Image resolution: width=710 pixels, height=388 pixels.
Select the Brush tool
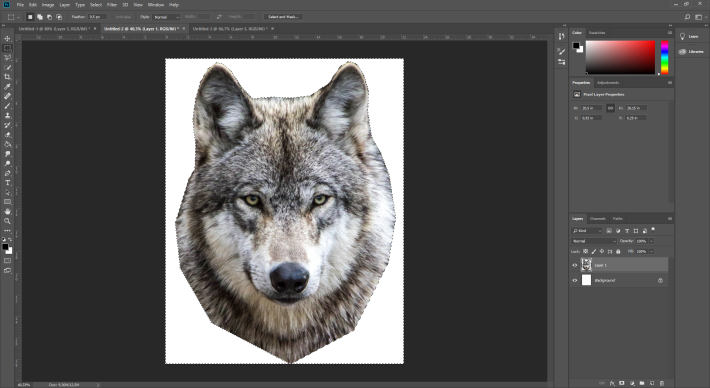(x=8, y=106)
